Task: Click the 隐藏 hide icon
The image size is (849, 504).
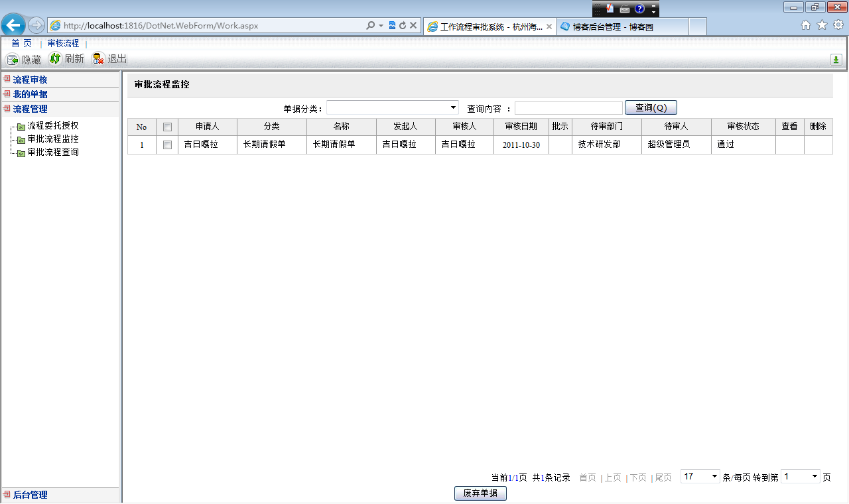Action: [13, 59]
